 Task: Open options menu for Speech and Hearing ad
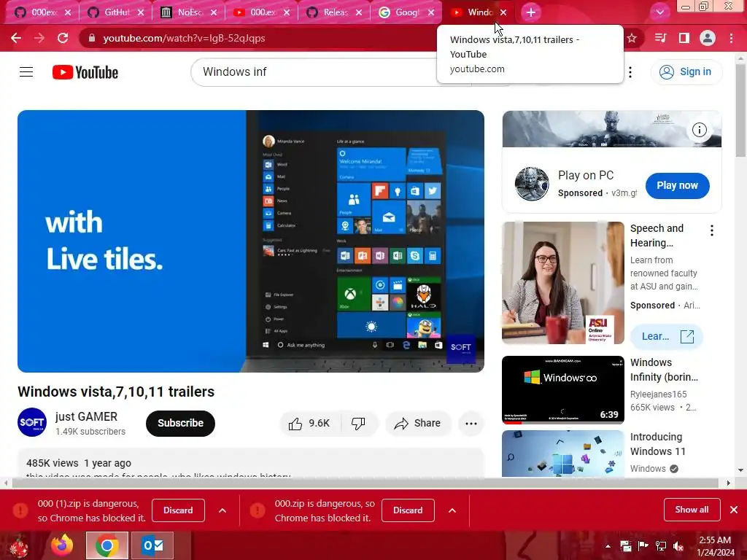tap(712, 230)
